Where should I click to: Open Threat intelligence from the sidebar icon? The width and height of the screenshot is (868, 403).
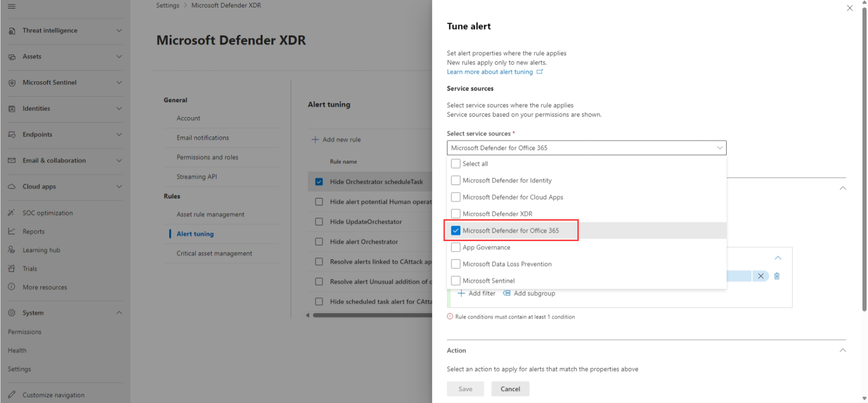point(11,30)
